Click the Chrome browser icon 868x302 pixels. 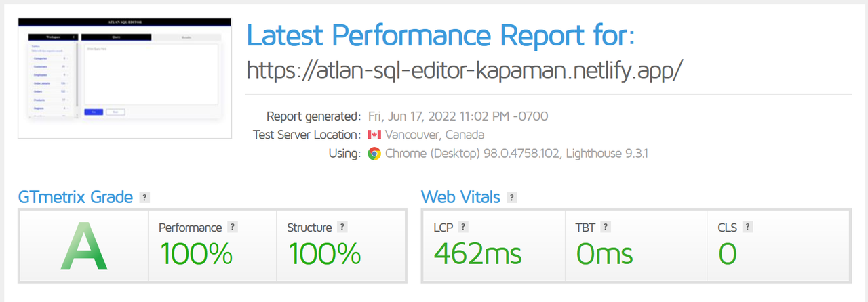click(x=374, y=154)
